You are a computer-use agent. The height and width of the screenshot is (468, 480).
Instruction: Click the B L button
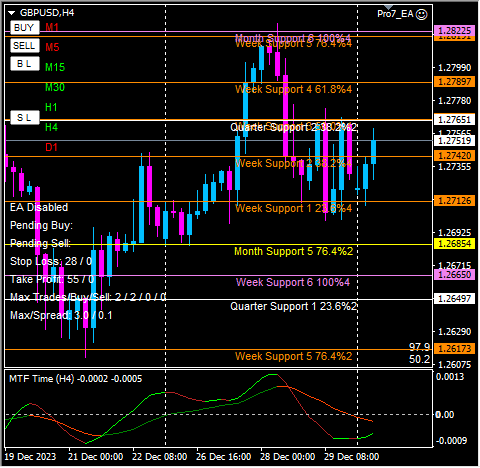tap(25, 64)
